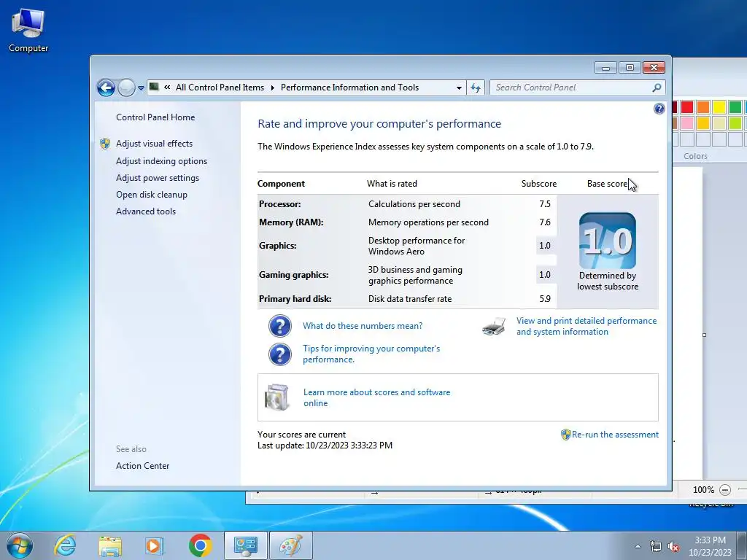This screenshot has height=560, width=747.
Task: Open Adjust visual effects
Action: pos(155,144)
